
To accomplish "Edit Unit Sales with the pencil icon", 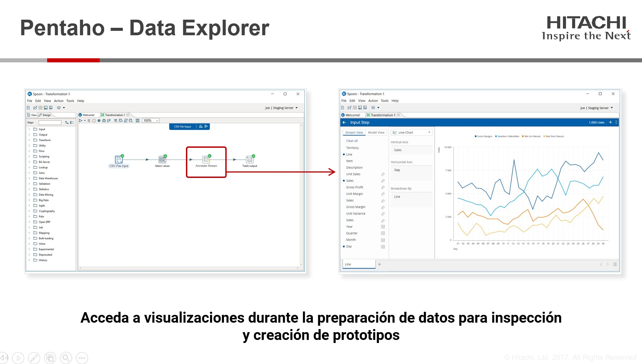I will [x=383, y=174].
